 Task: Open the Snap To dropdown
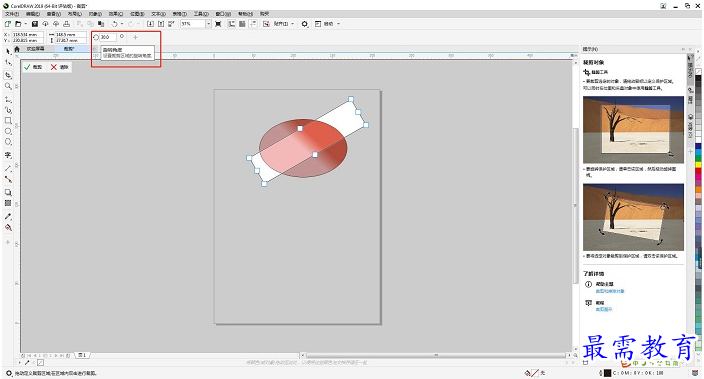pyautogui.click(x=283, y=24)
